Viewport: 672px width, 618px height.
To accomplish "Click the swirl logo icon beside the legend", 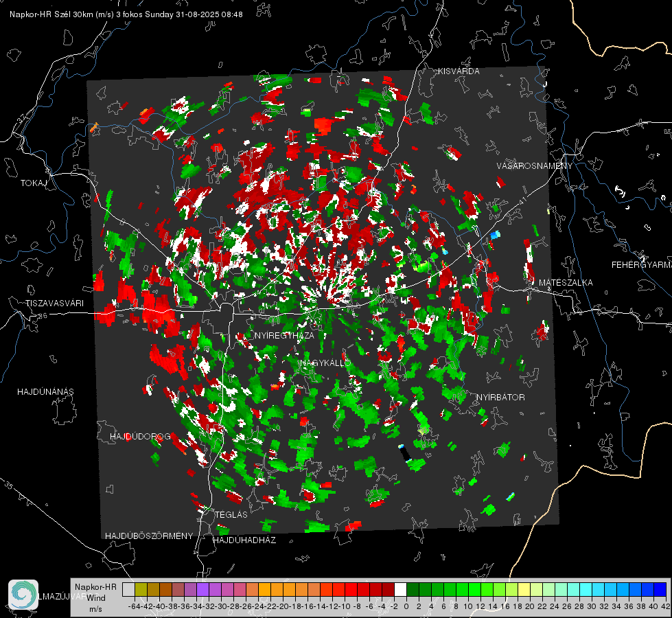I will pyautogui.click(x=23, y=595).
